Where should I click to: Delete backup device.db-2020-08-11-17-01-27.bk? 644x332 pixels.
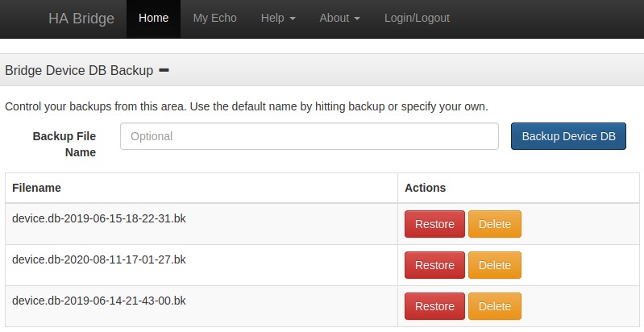click(x=494, y=265)
